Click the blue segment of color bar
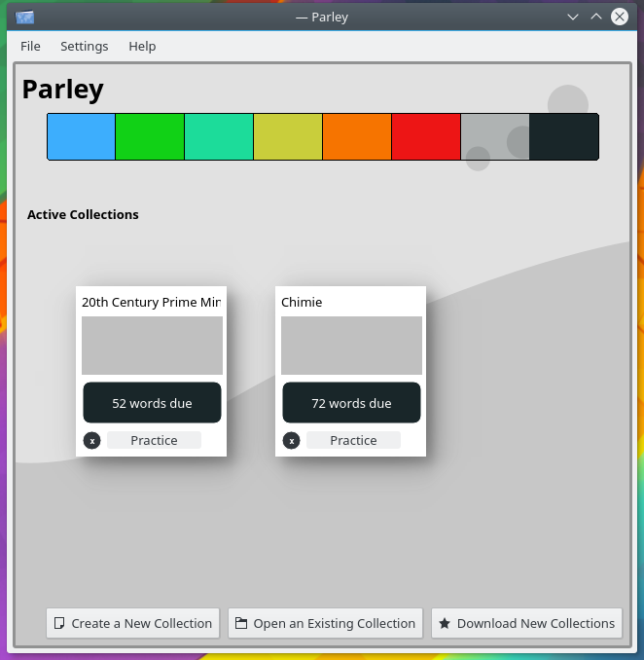Image resolution: width=644 pixels, height=660 pixels. 82,136
